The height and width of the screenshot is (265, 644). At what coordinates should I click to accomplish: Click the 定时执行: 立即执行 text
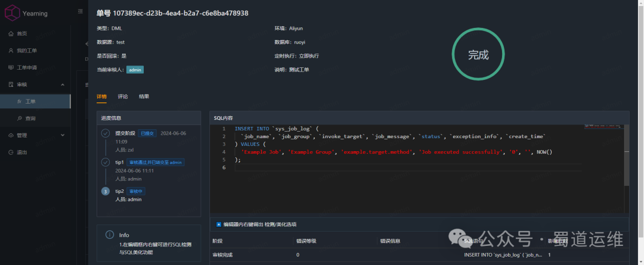[296, 56]
